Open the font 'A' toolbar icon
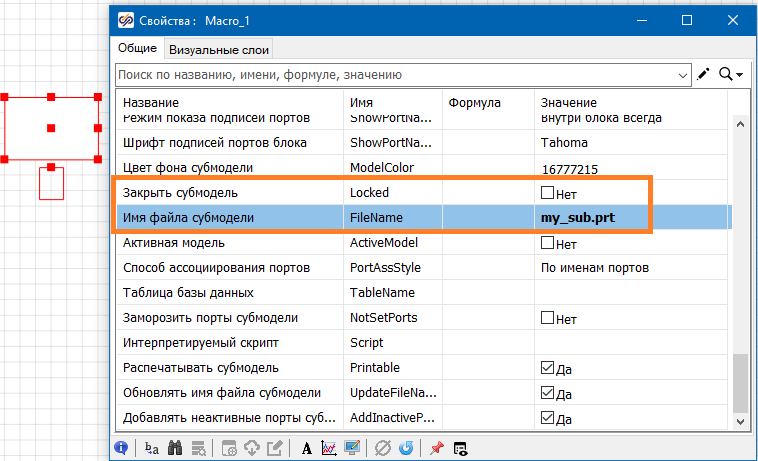The image size is (758, 461). [x=306, y=449]
